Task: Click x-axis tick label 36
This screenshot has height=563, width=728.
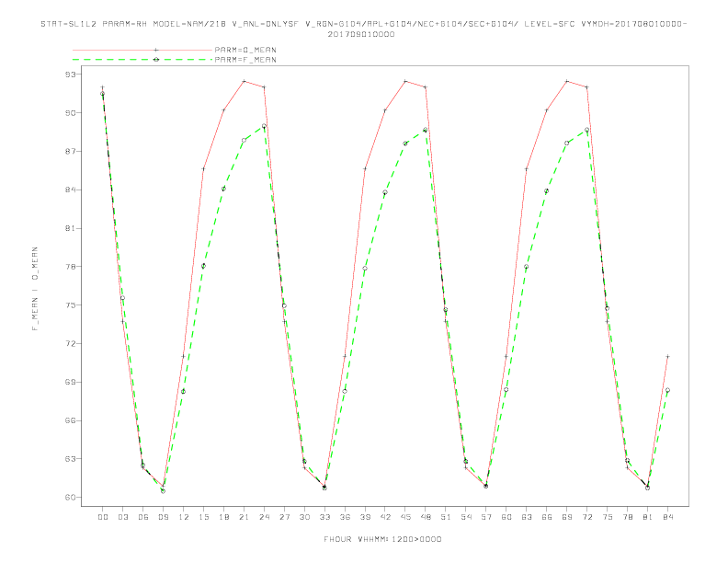Action: pos(345,517)
